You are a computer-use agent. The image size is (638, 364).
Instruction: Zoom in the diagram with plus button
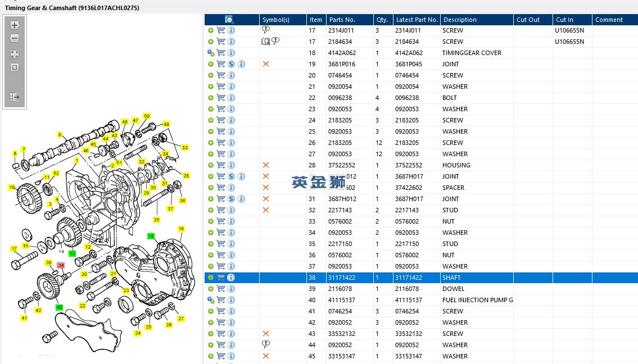coord(15,25)
